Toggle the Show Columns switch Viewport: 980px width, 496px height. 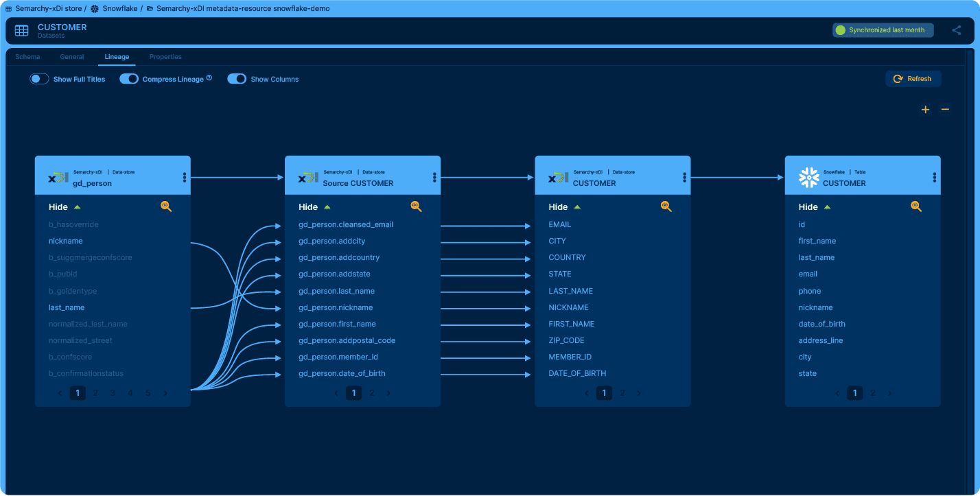coord(237,79)
